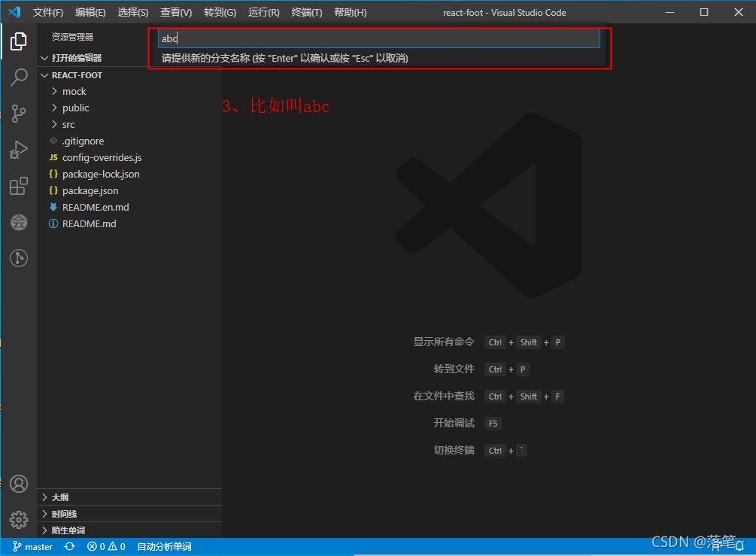
Task: Open package.json file
Action: pyautogui.click(x=90, y=190)
